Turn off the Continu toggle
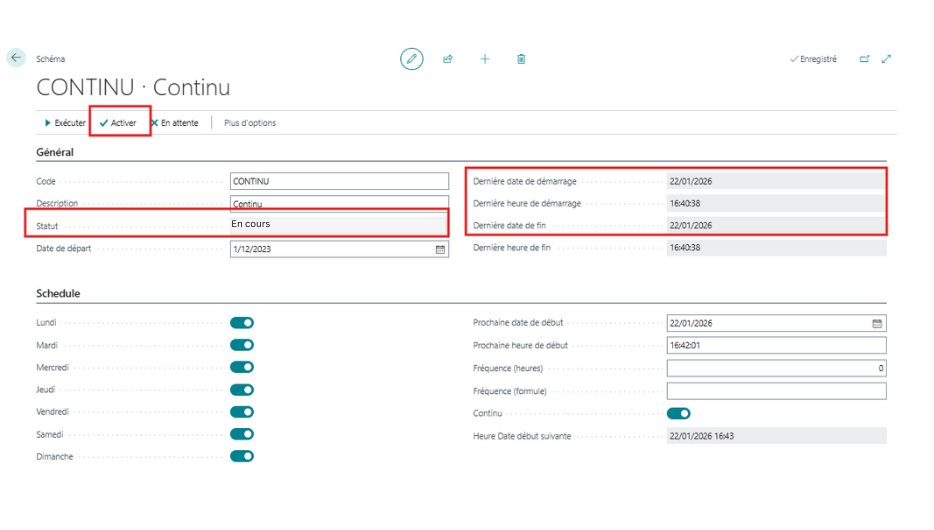 (x=678, y=413)
